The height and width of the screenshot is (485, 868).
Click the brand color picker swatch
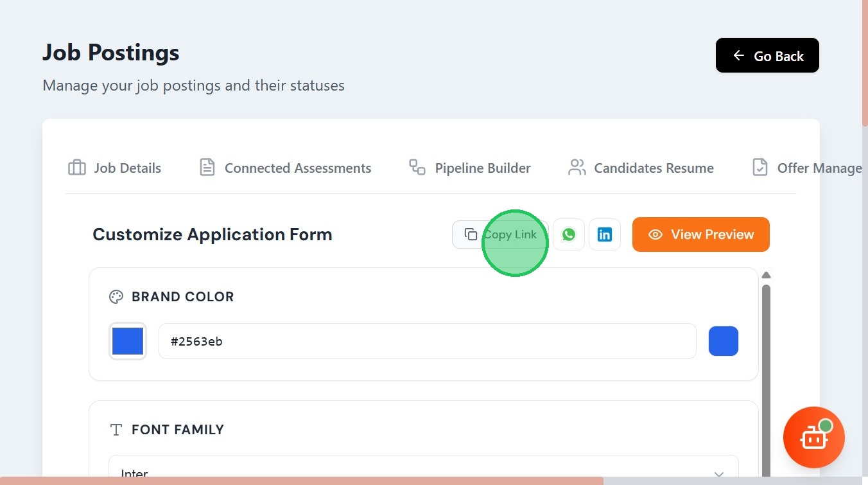click(x=128, y=341)
